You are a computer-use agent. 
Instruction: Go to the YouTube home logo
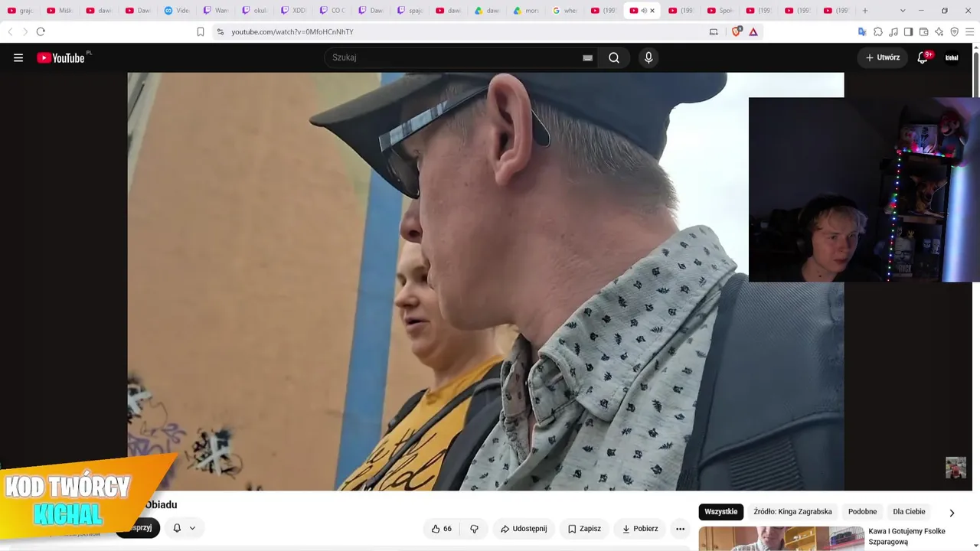[60, 57]
